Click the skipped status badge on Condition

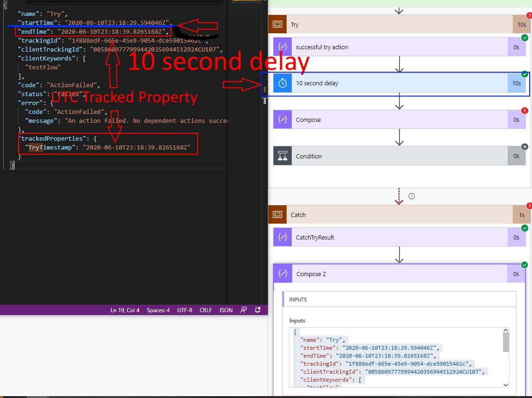pos(525,147)
